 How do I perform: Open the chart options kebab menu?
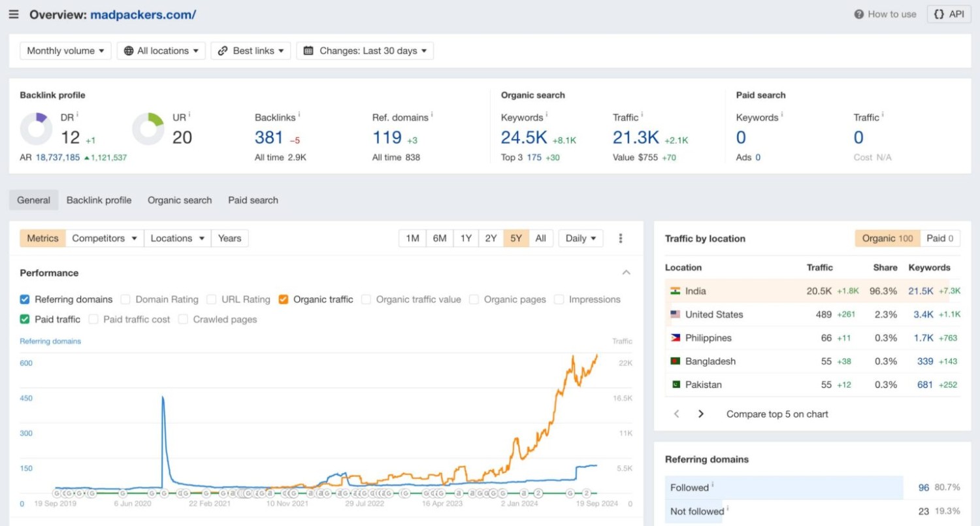tap(619, 238)
